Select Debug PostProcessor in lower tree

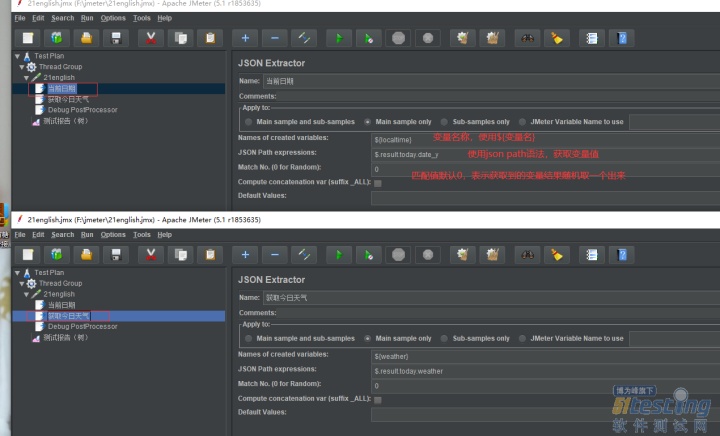coord(83,327)
